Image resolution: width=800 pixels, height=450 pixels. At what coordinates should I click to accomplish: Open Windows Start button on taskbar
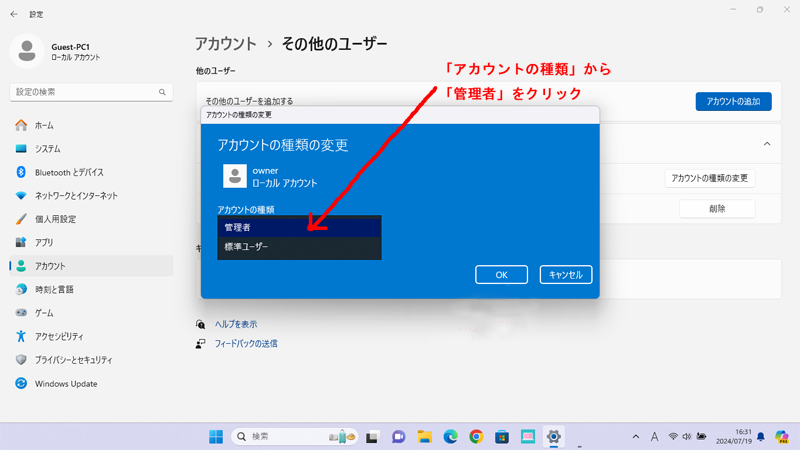coord(216,437)
